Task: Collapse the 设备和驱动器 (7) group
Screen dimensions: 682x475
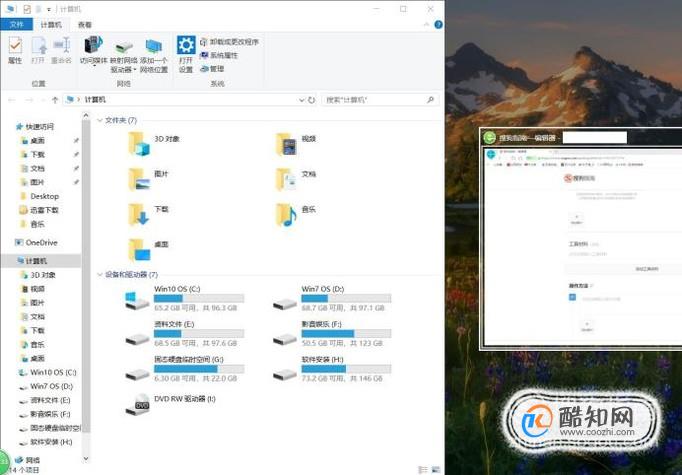Action: [100, 274]
